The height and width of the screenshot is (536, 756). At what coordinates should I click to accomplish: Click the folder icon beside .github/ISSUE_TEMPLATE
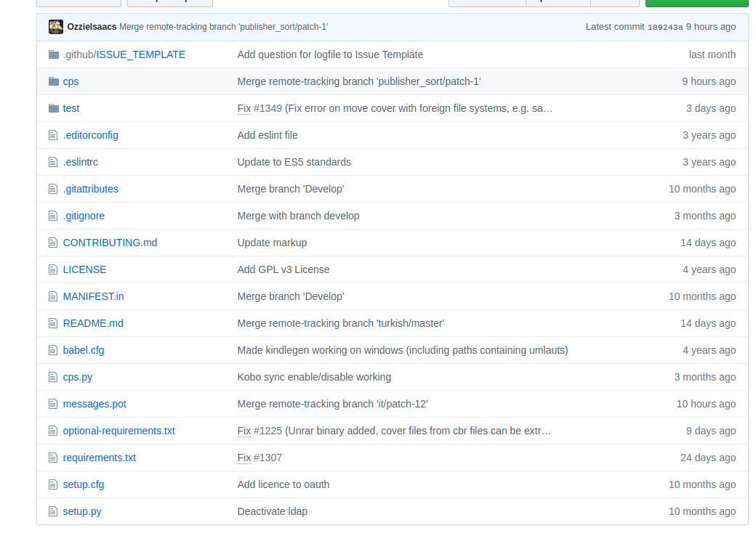click(53, 54)
